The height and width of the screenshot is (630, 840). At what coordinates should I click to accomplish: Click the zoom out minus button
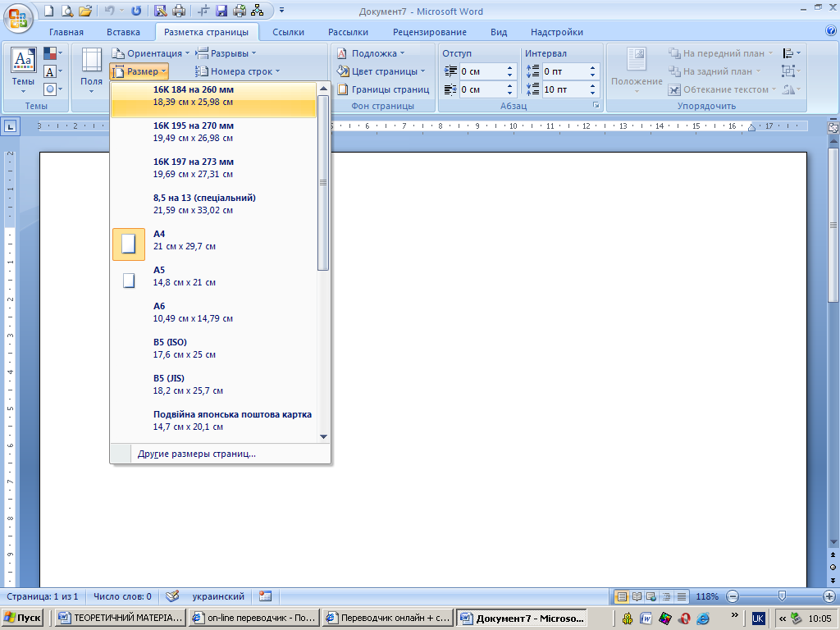coord(733,596)
